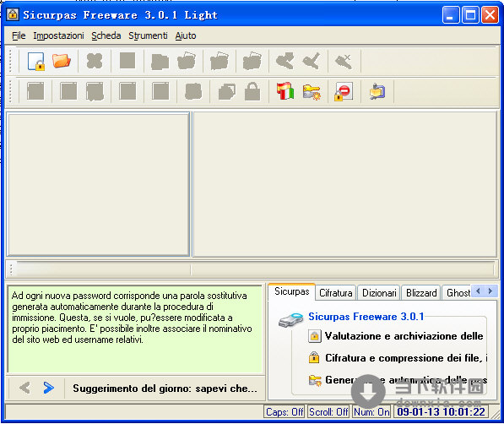Click the USB drive icon beside Sicurpas Freeware
This screenshot has width=504, height=424.
(x=290, y=320)
